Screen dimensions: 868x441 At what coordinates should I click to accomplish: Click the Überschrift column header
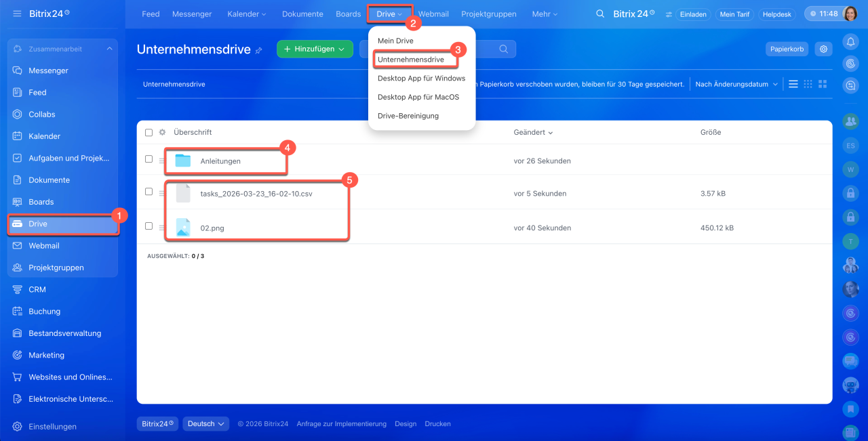point(193,133)
